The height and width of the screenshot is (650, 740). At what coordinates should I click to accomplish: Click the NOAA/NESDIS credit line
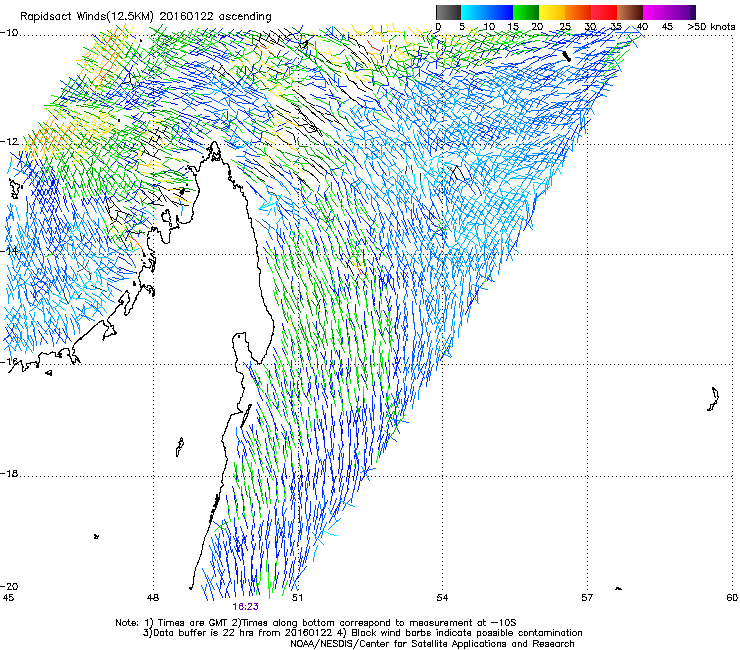[432, 644]
